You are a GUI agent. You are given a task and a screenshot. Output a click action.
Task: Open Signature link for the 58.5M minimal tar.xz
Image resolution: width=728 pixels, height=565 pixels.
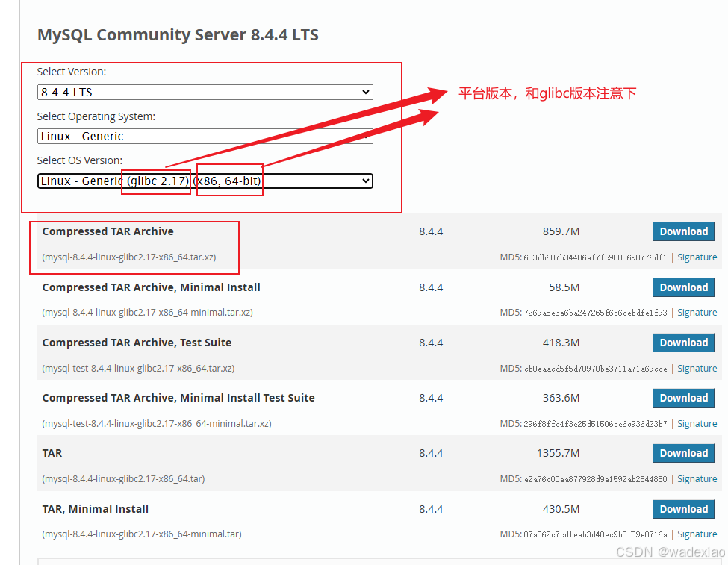click(x=697, y=313)
